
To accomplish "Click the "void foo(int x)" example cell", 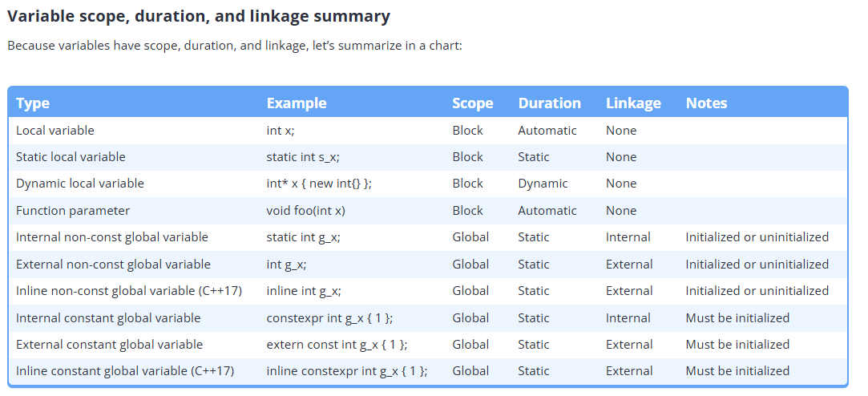I will 306,211.
